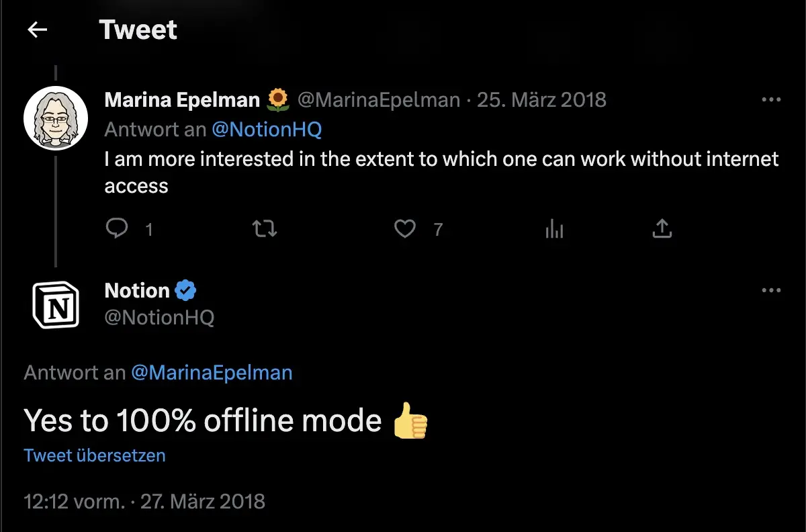Like Marina Epelman's tweet
This screenshot has width=806, height=532.
click(x=404, y=228)
